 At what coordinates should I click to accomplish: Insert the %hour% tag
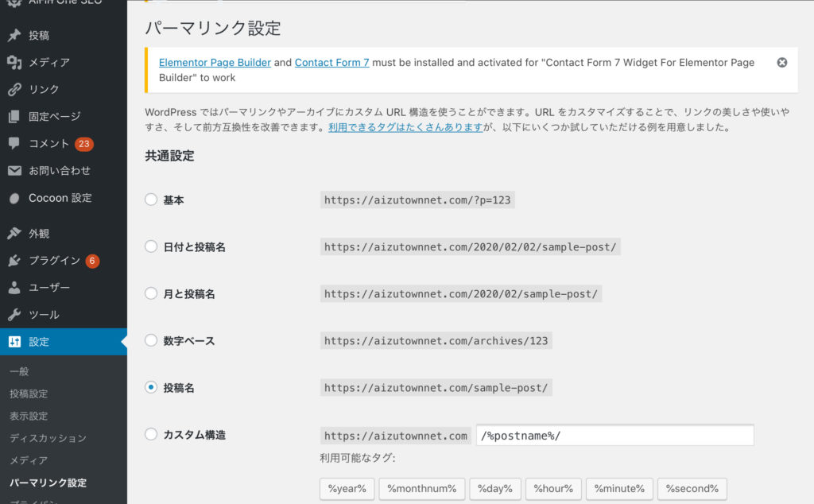553,488
